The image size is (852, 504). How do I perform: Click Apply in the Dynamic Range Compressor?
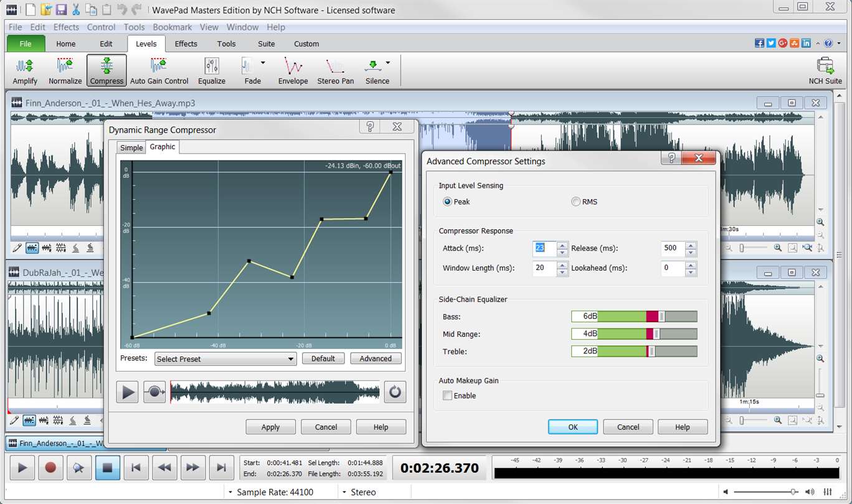pyautogui.click(x=270, y=427)
